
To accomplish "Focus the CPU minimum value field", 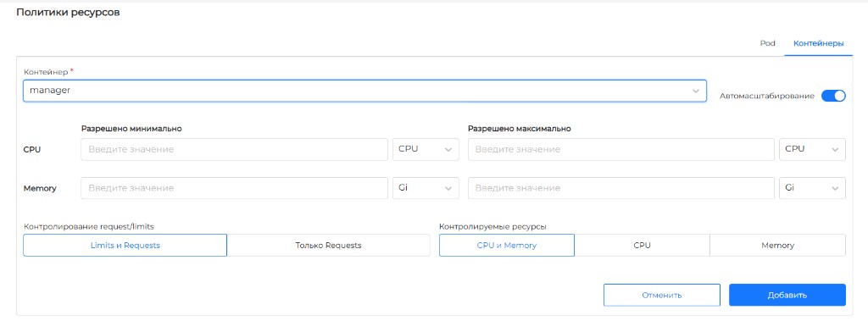I will coord(234,149).
